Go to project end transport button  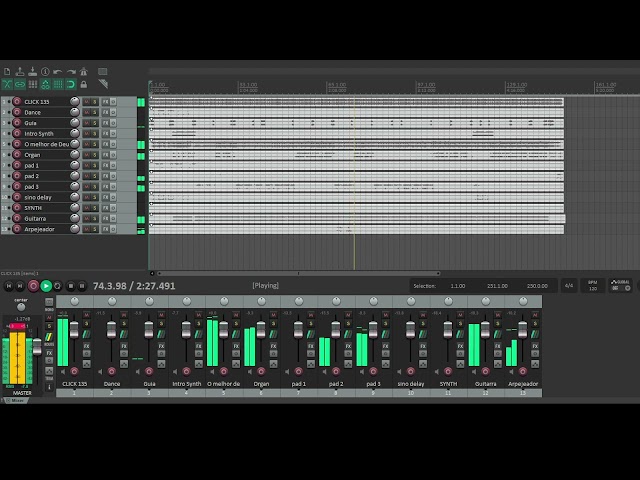click(19, 286)
